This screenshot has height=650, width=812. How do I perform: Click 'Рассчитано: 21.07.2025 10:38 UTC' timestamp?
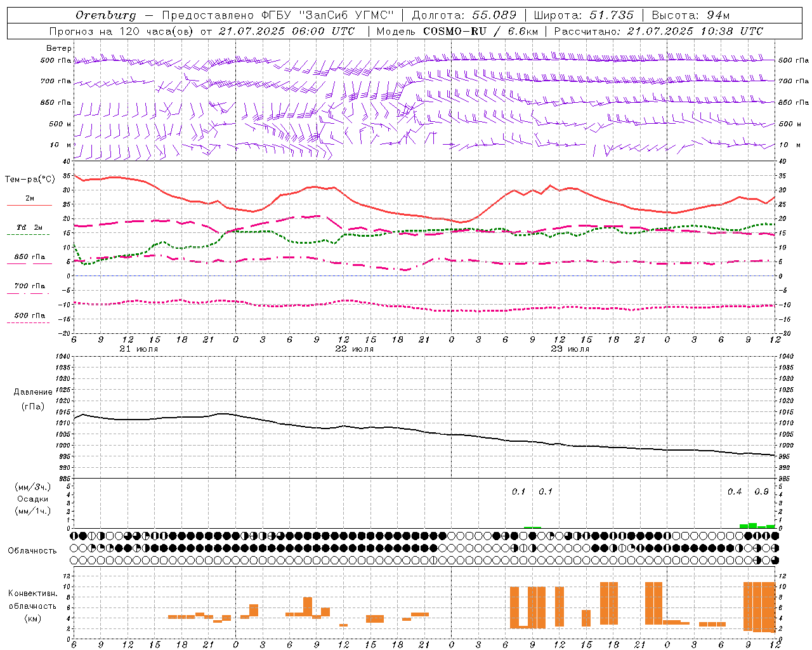click(658, 31)
